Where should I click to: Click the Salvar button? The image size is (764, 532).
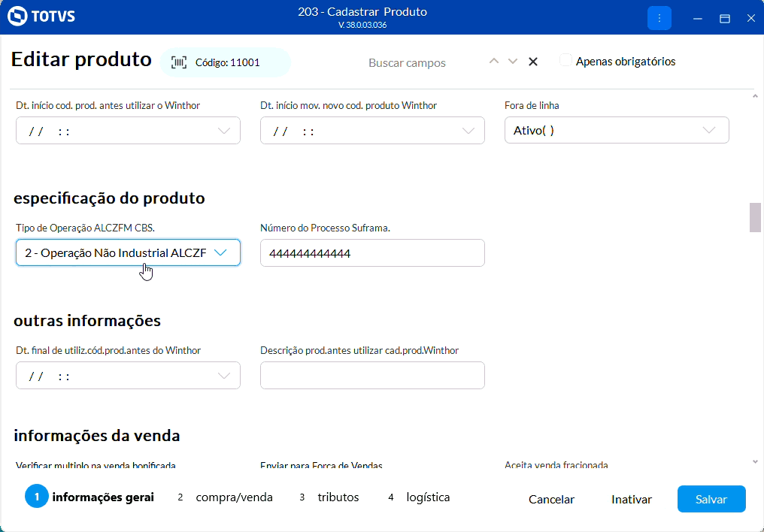point(711,499)
